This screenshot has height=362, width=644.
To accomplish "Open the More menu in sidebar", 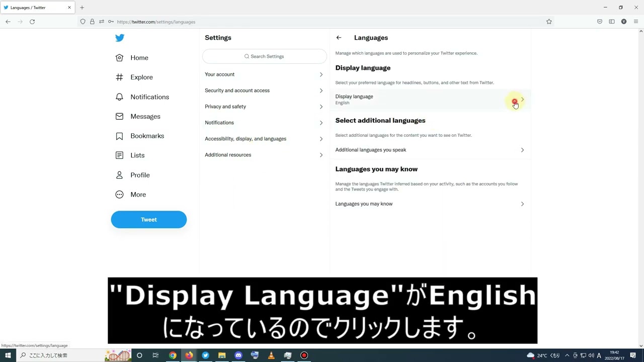I will click(x=131, y=195).
